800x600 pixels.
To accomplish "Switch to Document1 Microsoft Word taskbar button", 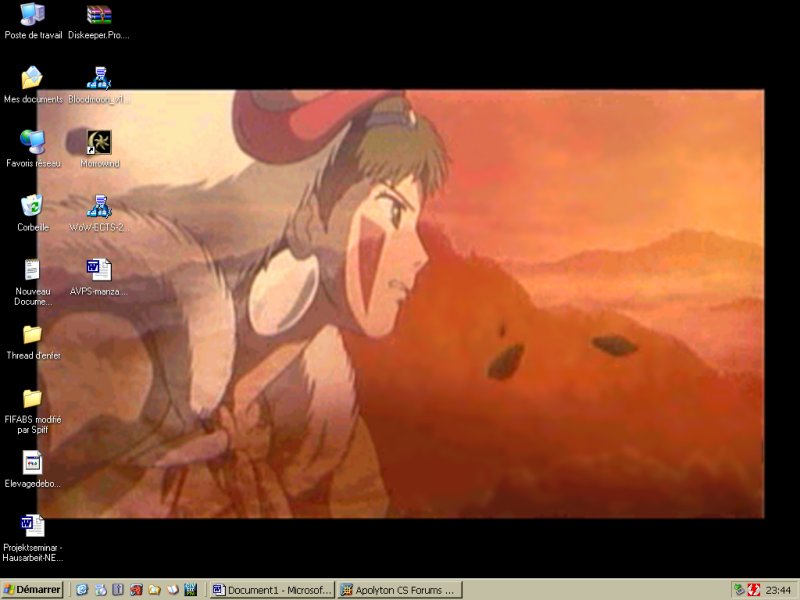I will (271, 590).
